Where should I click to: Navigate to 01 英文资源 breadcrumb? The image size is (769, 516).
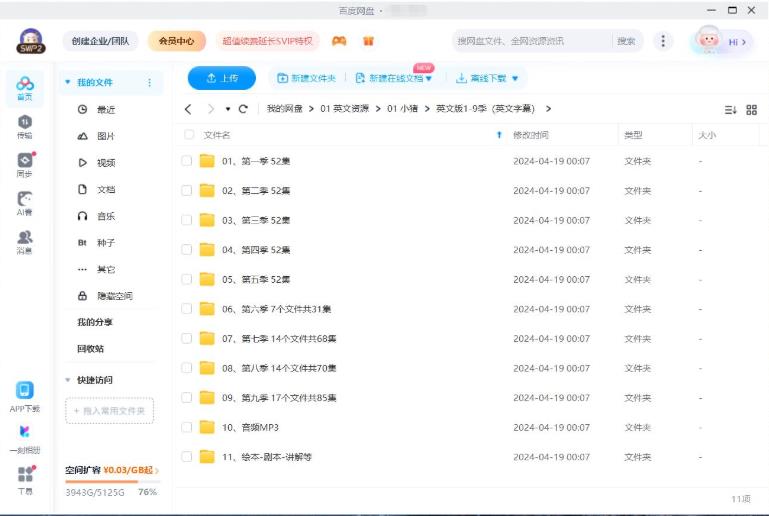coord(344,109)
